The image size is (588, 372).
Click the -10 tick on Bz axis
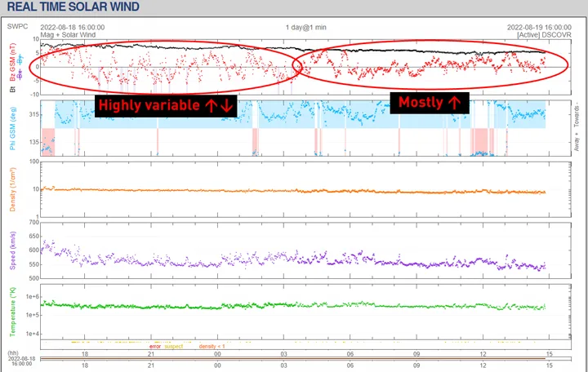pos(34,95)
